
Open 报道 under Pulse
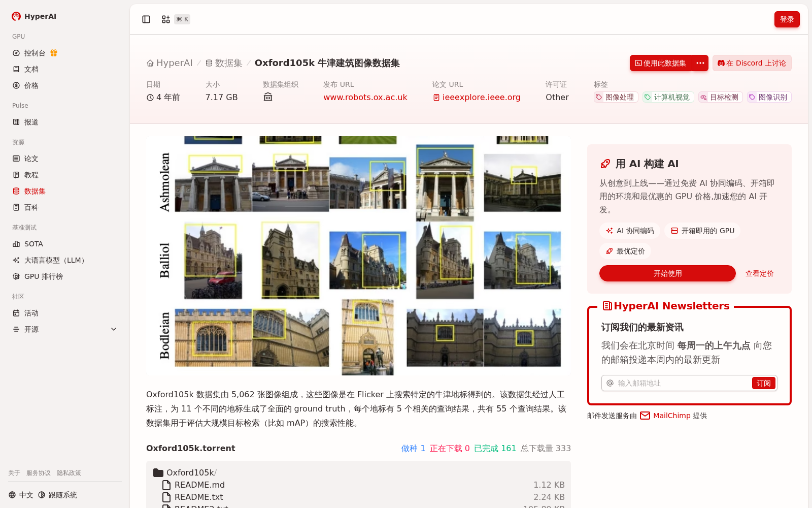[31, 122]
